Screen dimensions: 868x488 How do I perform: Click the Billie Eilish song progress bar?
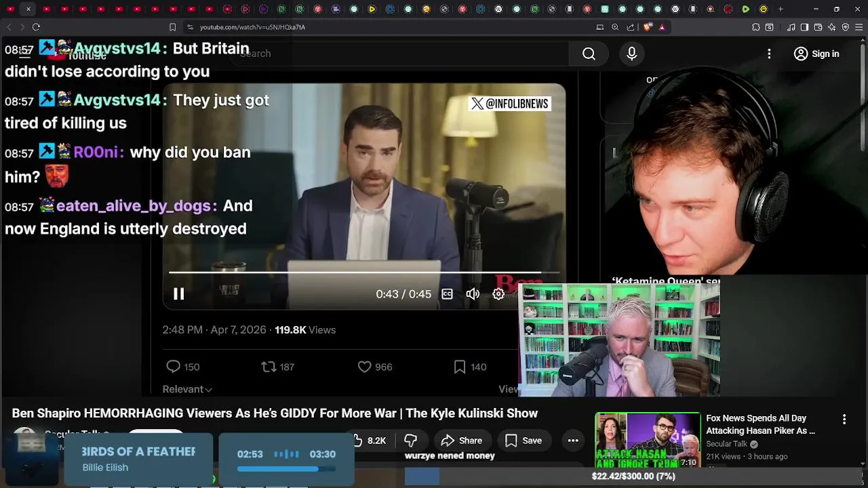click(286, 469)
